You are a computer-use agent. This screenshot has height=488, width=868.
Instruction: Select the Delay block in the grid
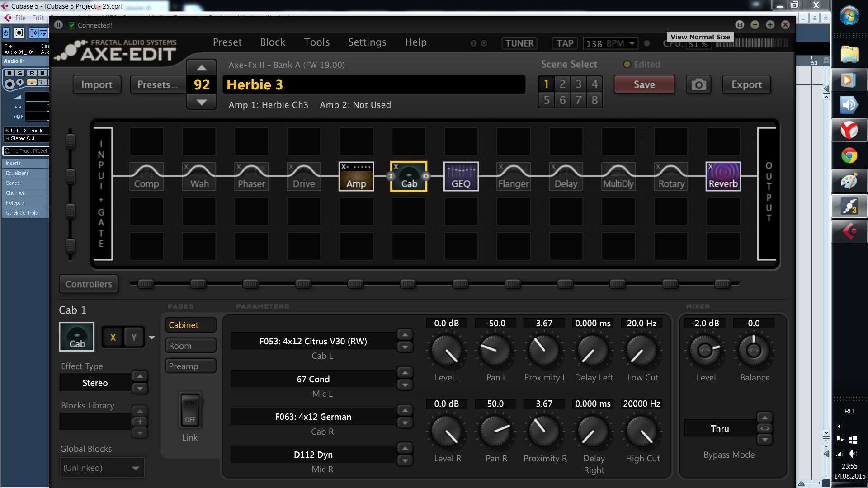(566, 176)
